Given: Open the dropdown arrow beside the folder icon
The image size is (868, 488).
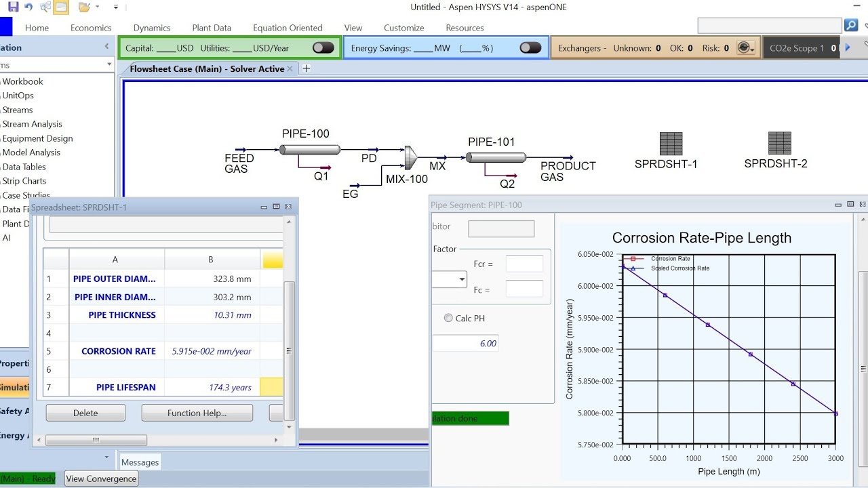Looking at the screenshot, I should tap(98, 7).
